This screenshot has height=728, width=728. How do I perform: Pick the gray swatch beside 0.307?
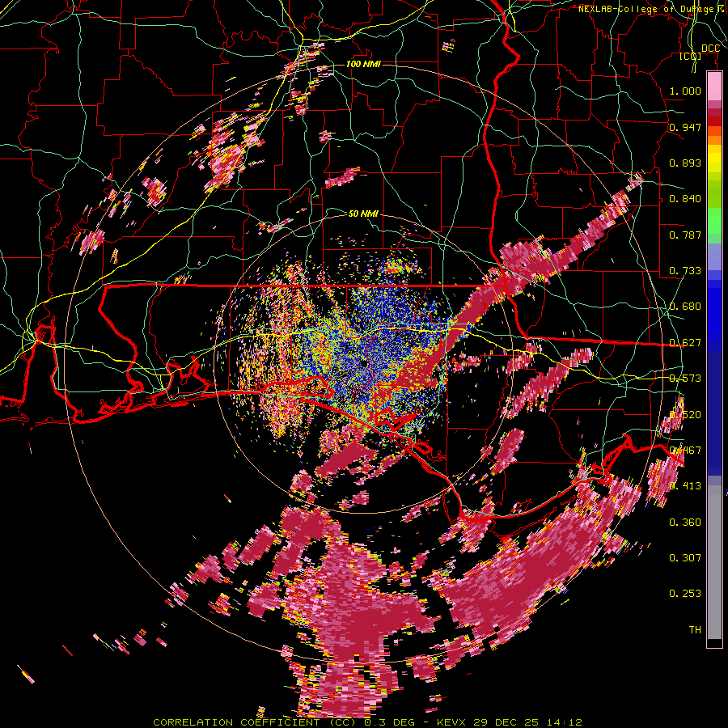(714, 562)
